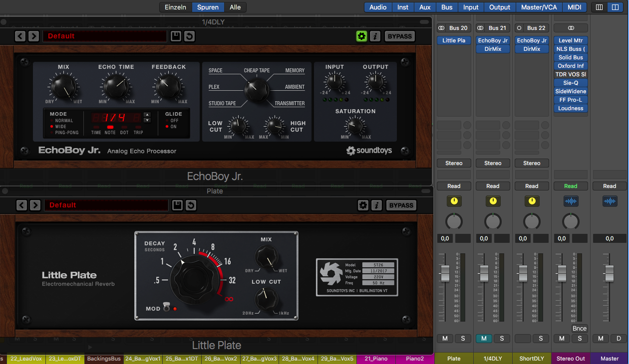Bypass the EchoBoy Jr. plugin
The height and width of the screenshot is (364, 629).
point(399,36)
